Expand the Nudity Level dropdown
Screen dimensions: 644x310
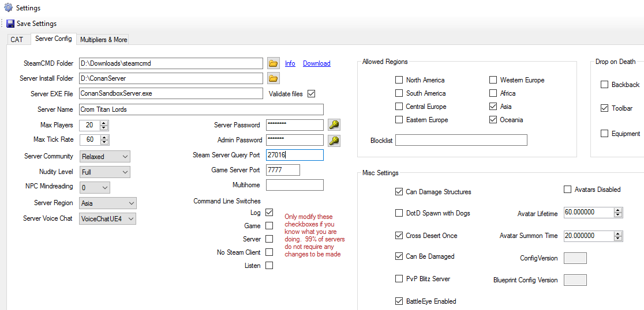(x=104, y=172)
